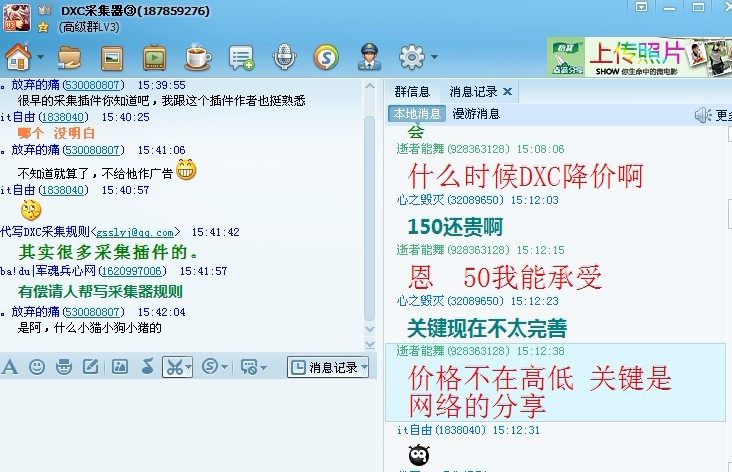The image size is (732, 472).
Task: Open the window menu dropdown button in title bar
Action: 642,7
